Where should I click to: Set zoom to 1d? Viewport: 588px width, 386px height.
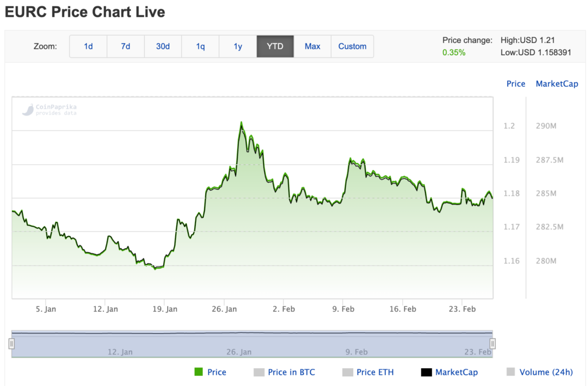tap(88, 47)
